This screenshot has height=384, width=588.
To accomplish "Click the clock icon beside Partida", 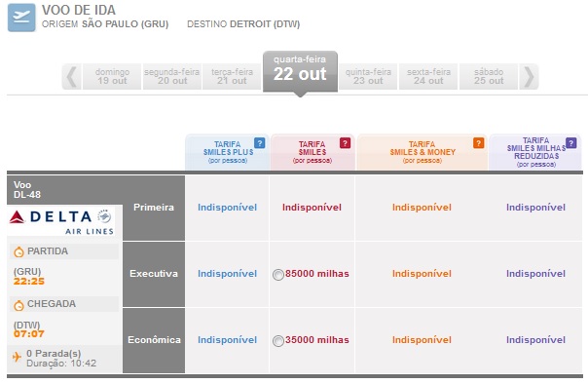I will coord(18,251).
